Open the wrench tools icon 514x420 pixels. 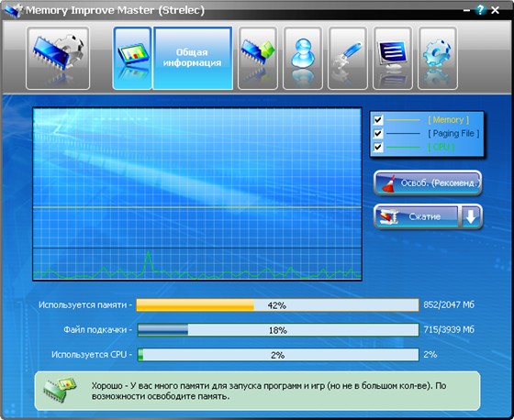(x=348, y=58)
